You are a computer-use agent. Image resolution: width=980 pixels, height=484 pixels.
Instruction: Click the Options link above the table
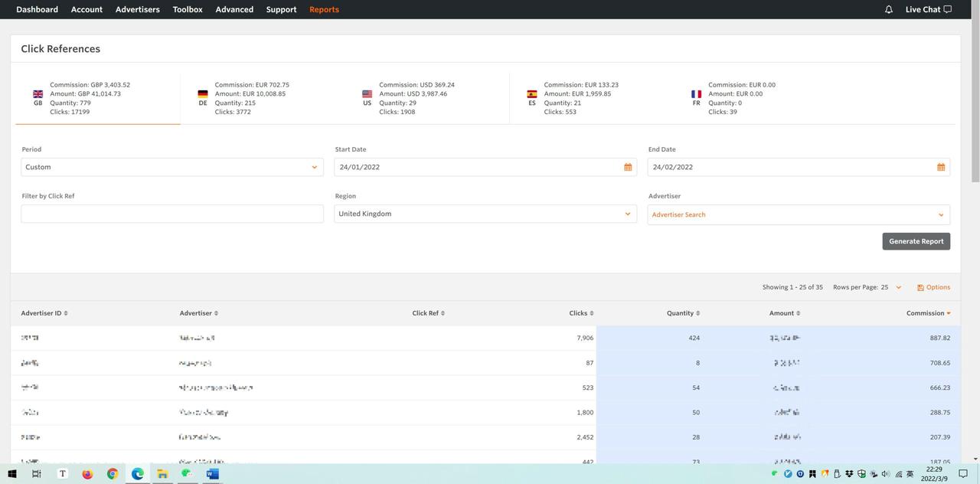[938, 287]
